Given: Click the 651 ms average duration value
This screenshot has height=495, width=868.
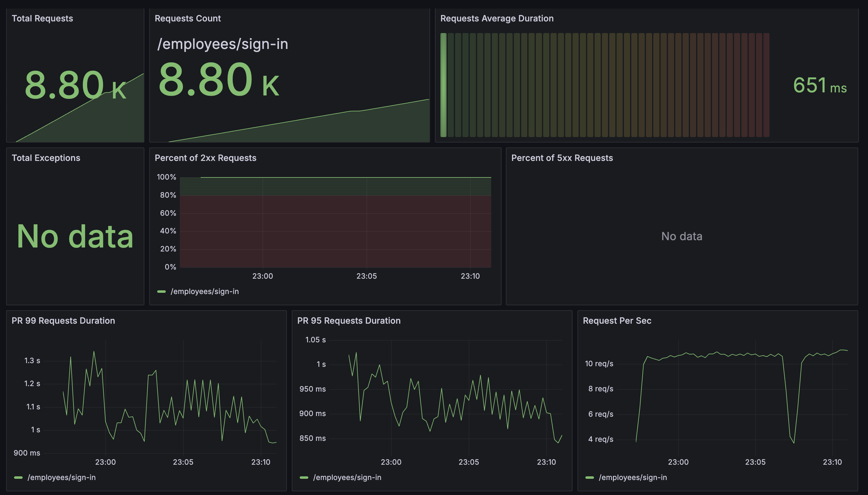Looking at the screenshot, I should [x=819, y=85].
